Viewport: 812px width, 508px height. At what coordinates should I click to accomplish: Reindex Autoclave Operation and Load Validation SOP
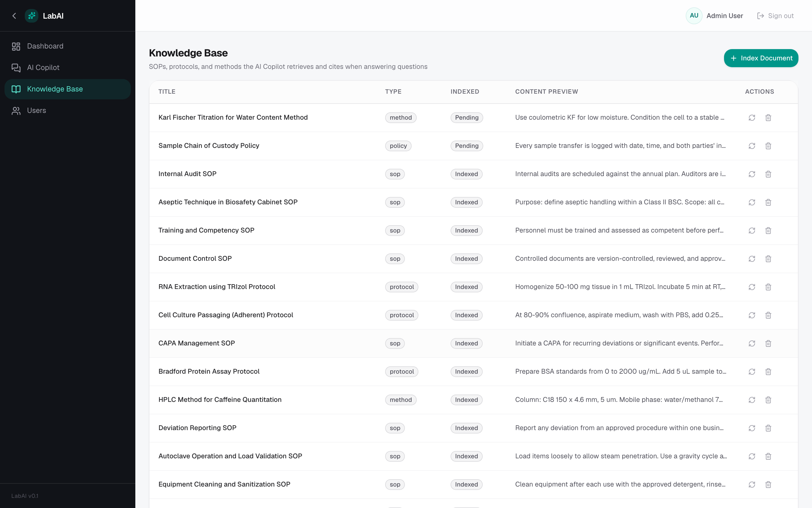pyautogui.click(x=752, y=456)
